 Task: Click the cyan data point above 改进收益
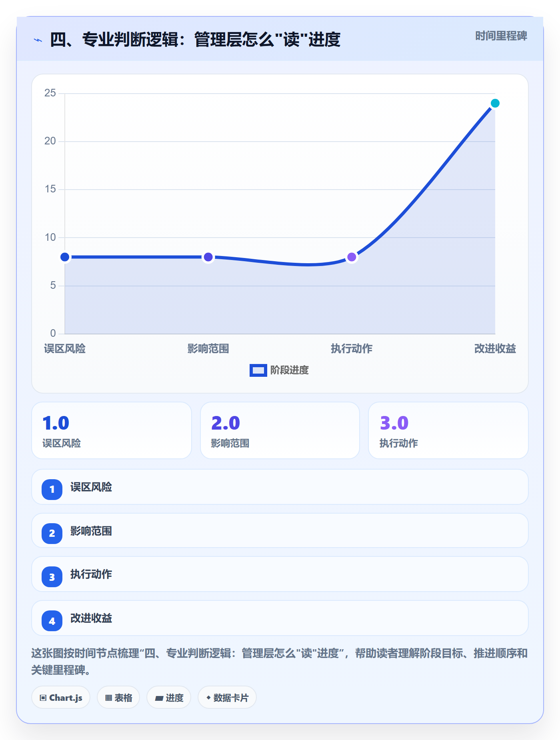point(495,103)
